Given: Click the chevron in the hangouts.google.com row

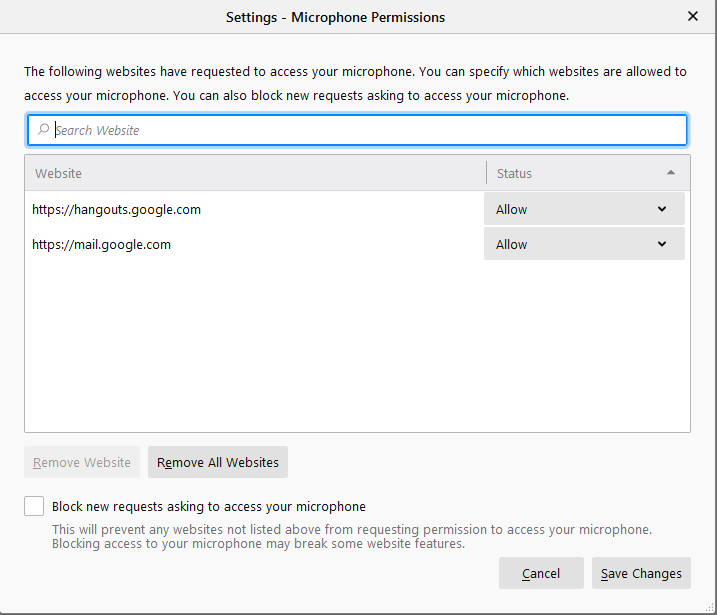Looking at the screenshot, I should pos(662,209).
